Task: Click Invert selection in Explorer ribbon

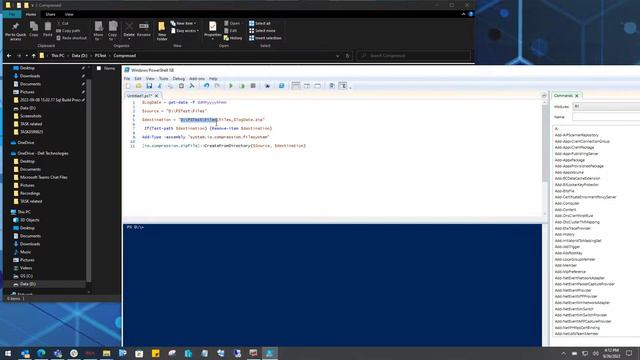Action: tap(265, 38)
